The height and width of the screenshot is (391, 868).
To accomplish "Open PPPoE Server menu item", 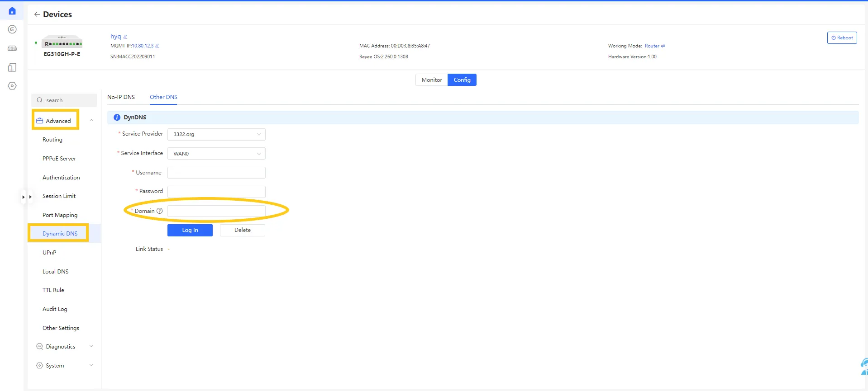I will pyautogui.click(x=59, y=159).
